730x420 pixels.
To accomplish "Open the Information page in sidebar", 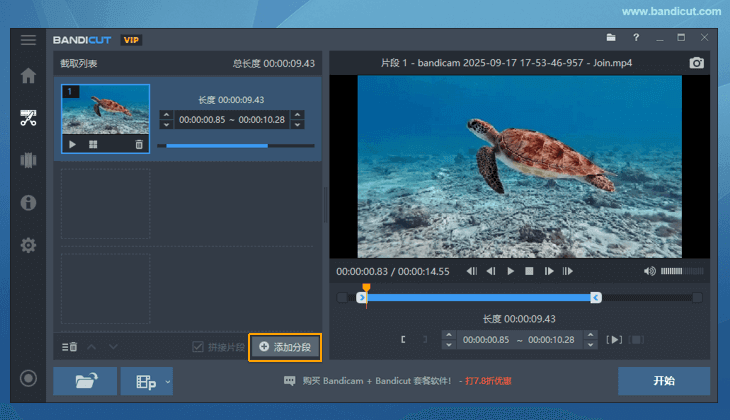I will click(28, 203).
